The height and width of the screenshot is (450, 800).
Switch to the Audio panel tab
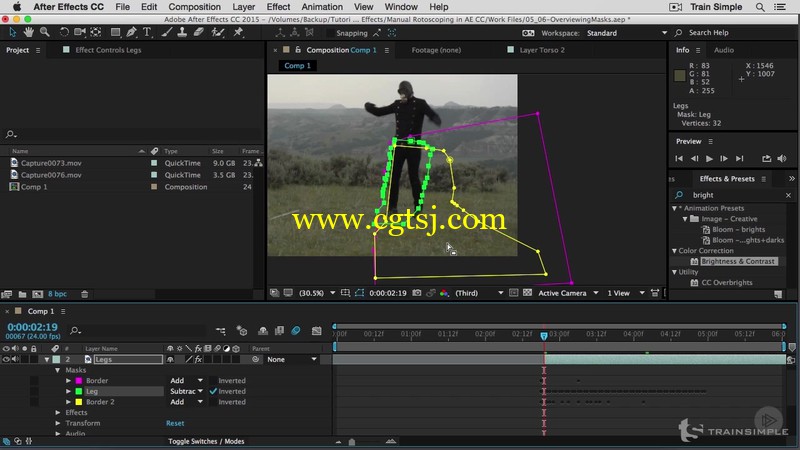click(x=723, y=50)
